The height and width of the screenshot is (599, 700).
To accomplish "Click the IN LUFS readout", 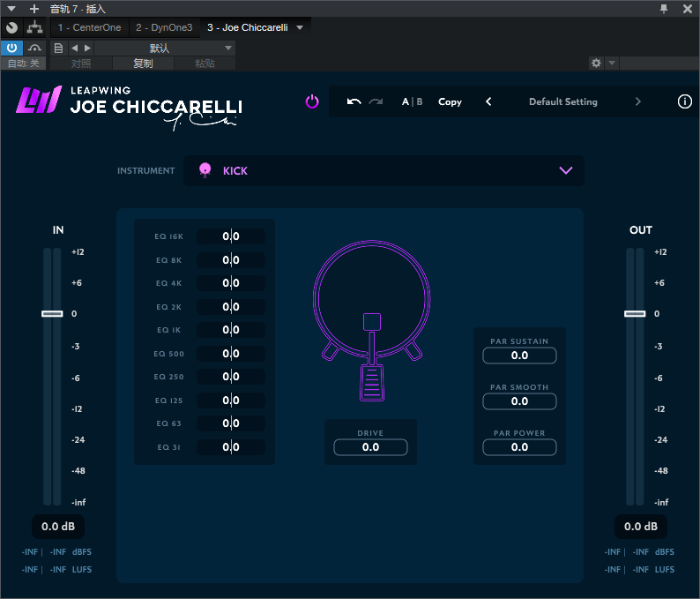I will (x=56, y=570).
